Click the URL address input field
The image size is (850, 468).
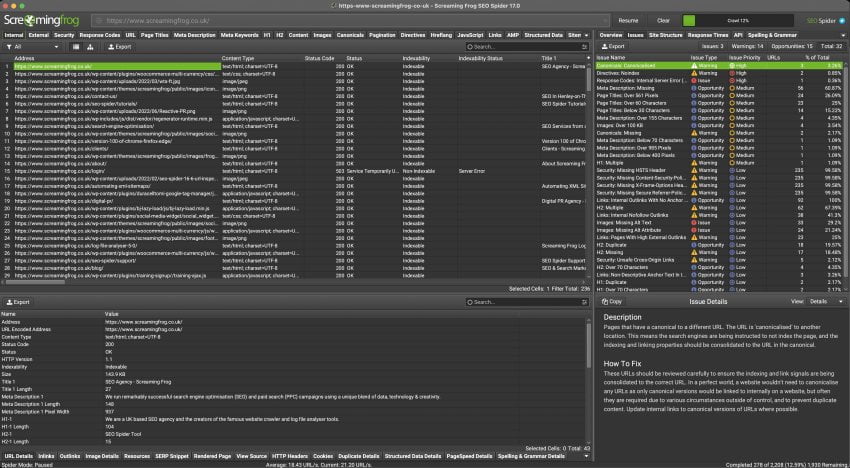[350, 21]
